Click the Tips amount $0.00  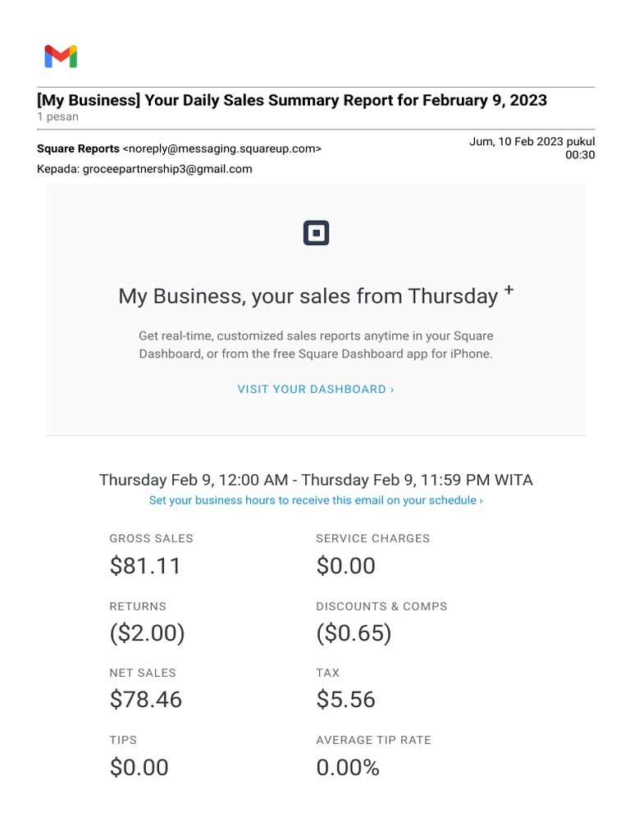point(139,768)
